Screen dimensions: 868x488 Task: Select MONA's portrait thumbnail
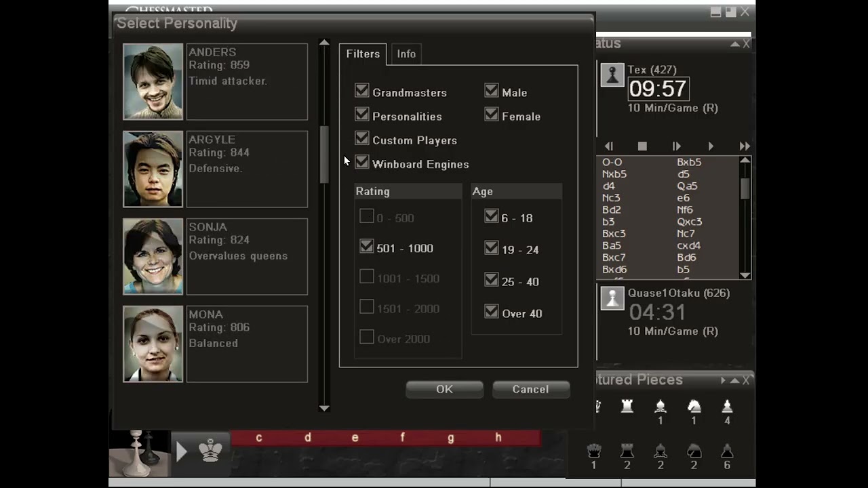153,344
